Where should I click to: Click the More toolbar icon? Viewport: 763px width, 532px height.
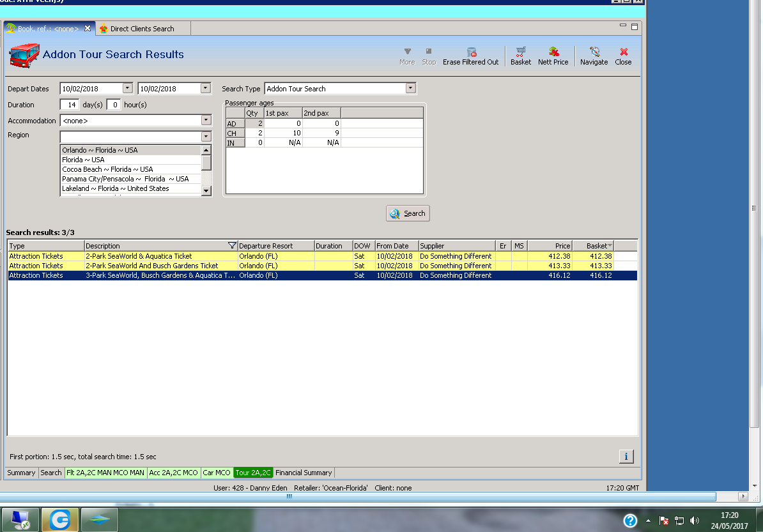(407, 56)
